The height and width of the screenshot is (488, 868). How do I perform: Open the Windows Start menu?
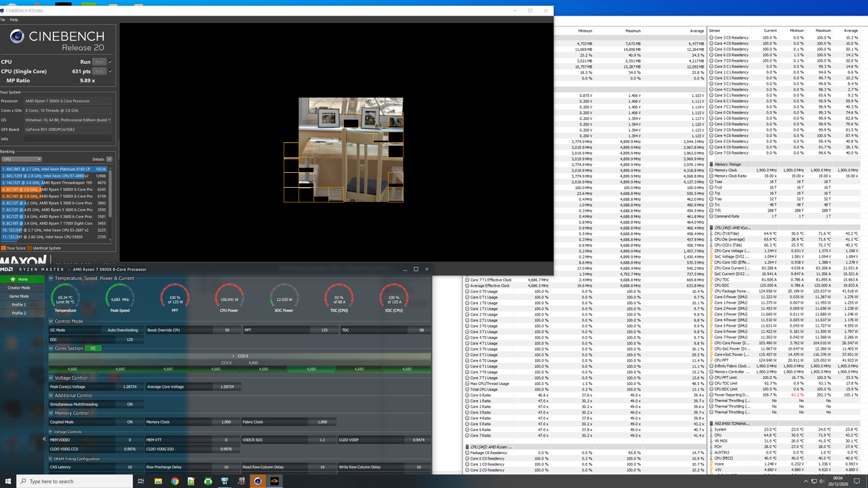pyautogui.click(x=7, y=481)
